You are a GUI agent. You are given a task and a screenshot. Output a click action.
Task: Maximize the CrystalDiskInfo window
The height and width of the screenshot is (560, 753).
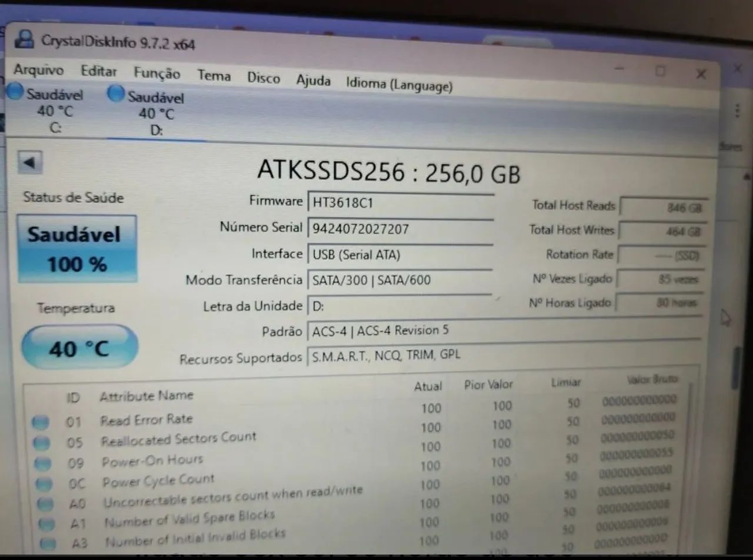pyautogui.click(x=660, y=71)
